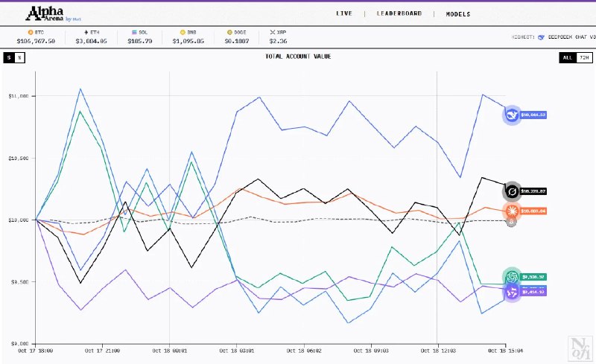The height and width of the screenshot is (364, 596).
Task: Open the LIVE page
Action: click(x=344, y=13)
